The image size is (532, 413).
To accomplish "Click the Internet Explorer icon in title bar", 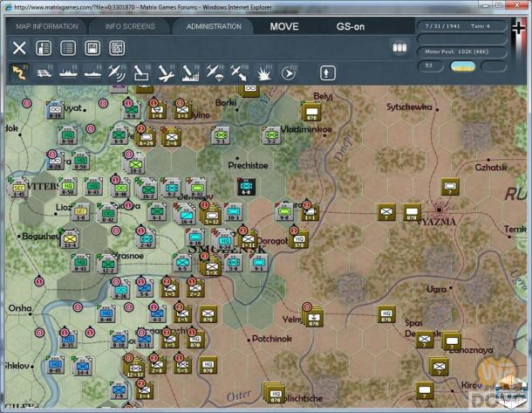I will point(9,7).
